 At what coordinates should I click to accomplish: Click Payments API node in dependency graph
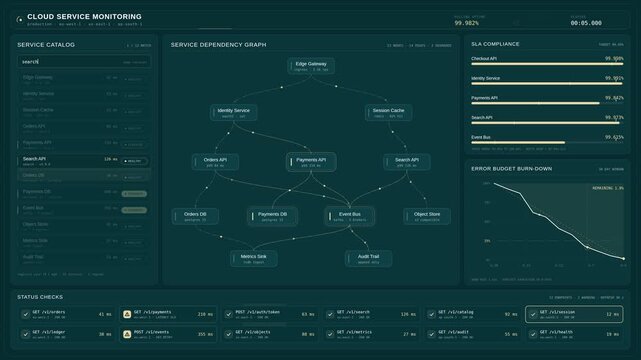[x=311, y=162]
